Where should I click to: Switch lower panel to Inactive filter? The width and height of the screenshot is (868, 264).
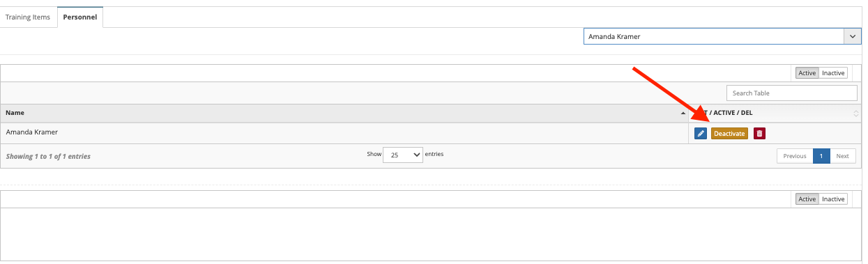(x=833, y=199)
